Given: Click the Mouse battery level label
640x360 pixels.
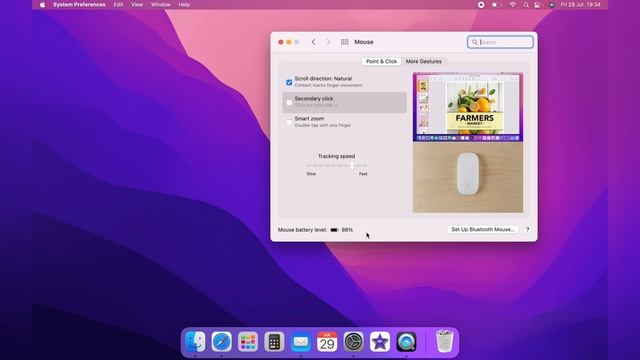Looking at the screenshot, I should point(302,230).
